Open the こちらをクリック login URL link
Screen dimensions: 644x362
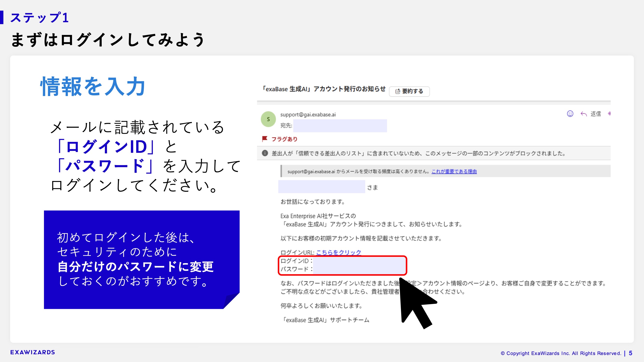coord(338,252)
